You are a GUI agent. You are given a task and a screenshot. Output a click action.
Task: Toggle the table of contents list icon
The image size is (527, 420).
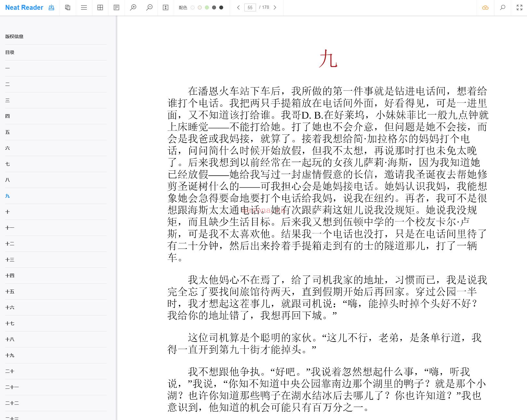coord(84,7)
